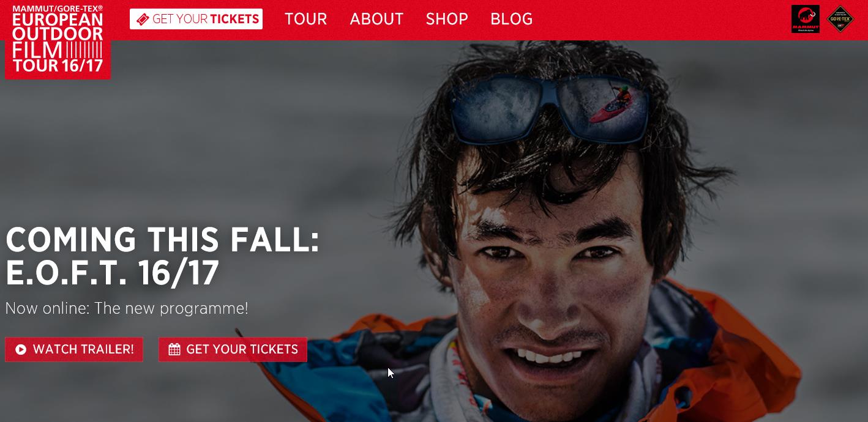
Task: Click the red GET YOUR TICKETS hero button
Action: click(233, 349)
